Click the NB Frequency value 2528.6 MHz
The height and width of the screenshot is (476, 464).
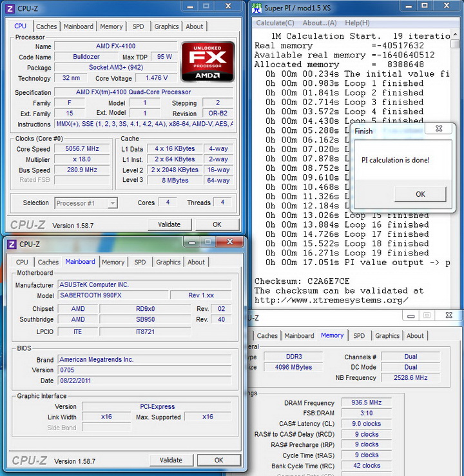(411, 378)
